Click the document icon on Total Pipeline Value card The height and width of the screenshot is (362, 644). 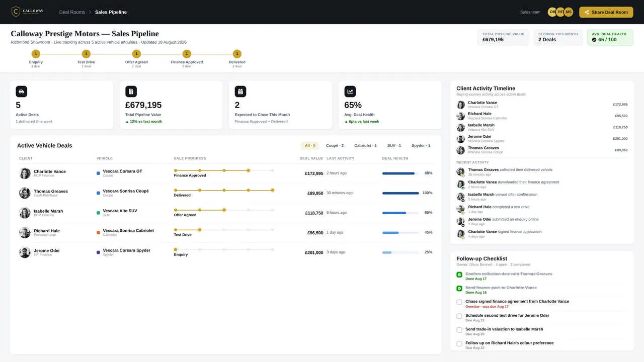131,92
